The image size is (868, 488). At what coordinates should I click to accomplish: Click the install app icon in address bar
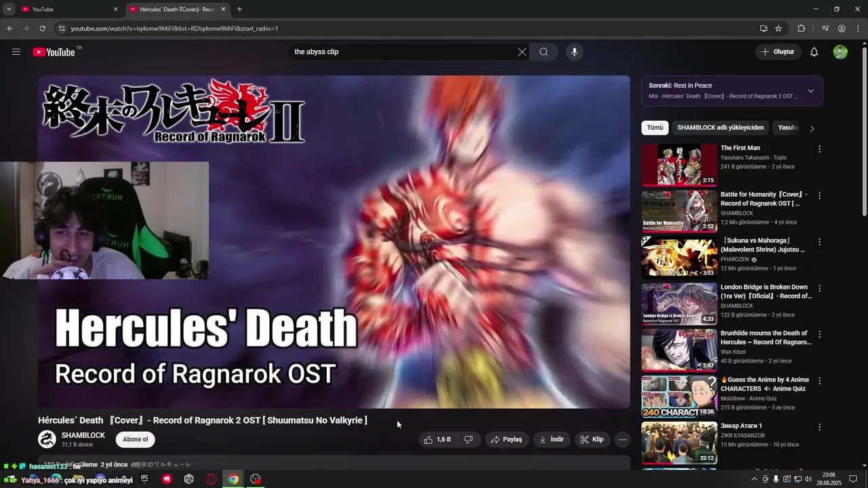pyautogui.click(x=764, y=28)
